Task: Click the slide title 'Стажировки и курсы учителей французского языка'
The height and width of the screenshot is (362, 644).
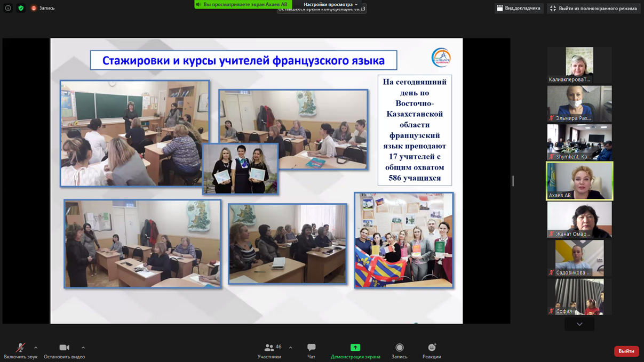Action: [x=243, y=60]
